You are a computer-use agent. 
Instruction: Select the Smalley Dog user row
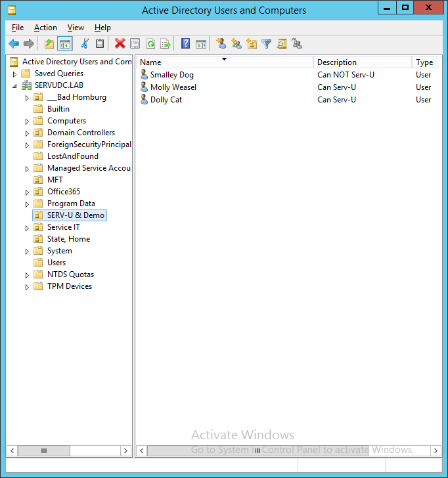pyautogui.click(x=288, y=75)
